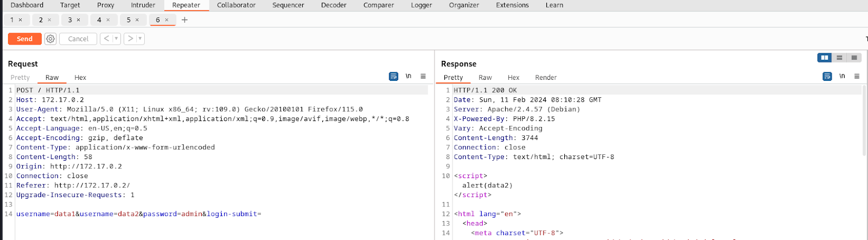
Task: Open Request panel hamburger menu
Action: point(423,77)
